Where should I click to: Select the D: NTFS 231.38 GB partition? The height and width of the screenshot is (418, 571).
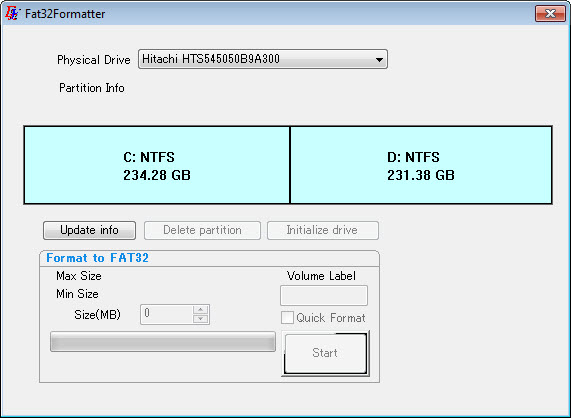pos(421,165)
